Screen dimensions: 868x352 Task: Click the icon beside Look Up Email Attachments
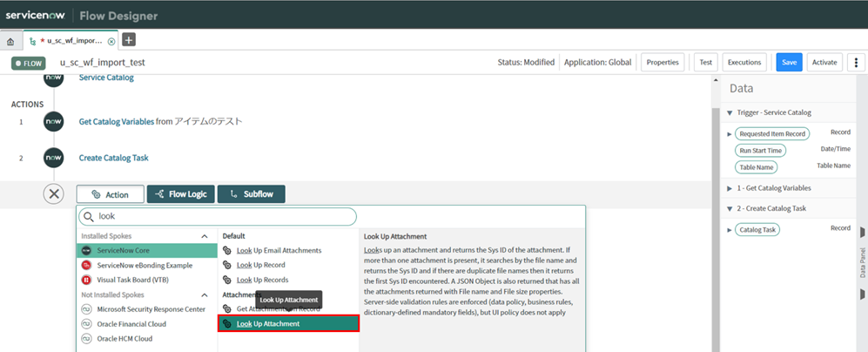(x=227, y=251)
